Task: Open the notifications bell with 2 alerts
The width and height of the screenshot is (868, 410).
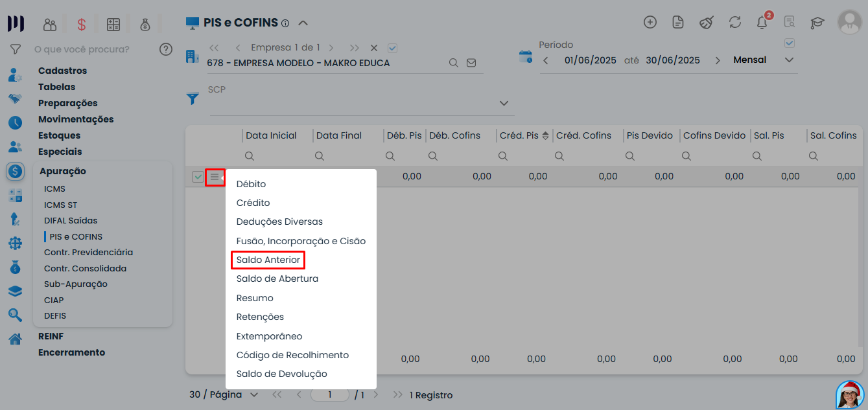Action: tap(762, 22)
